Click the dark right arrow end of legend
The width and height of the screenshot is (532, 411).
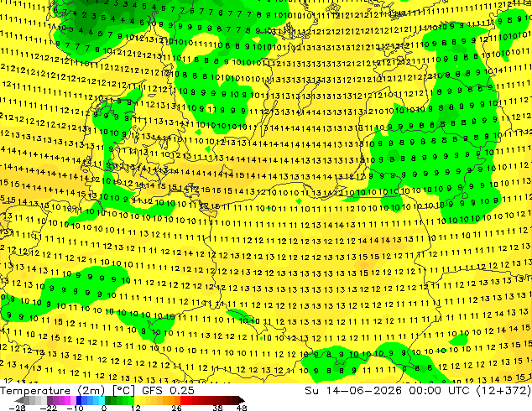click(242, 400)
